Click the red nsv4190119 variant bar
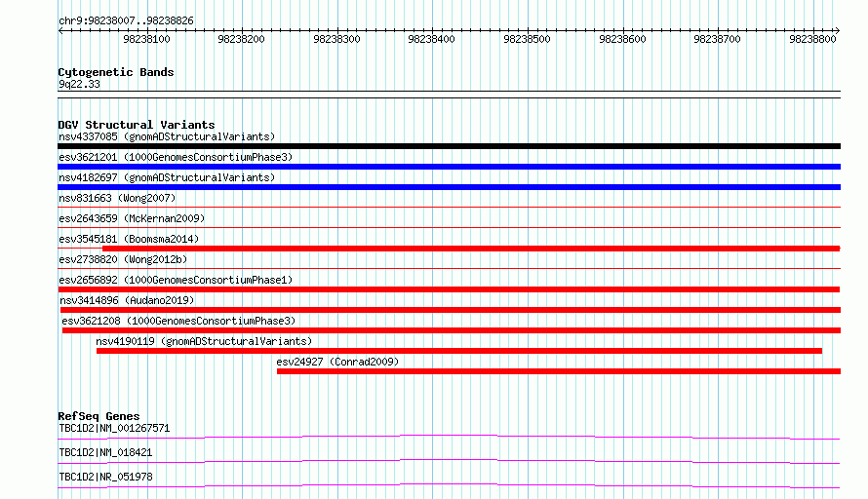Viewport: 868px width, 499px height. click(459, 351)
